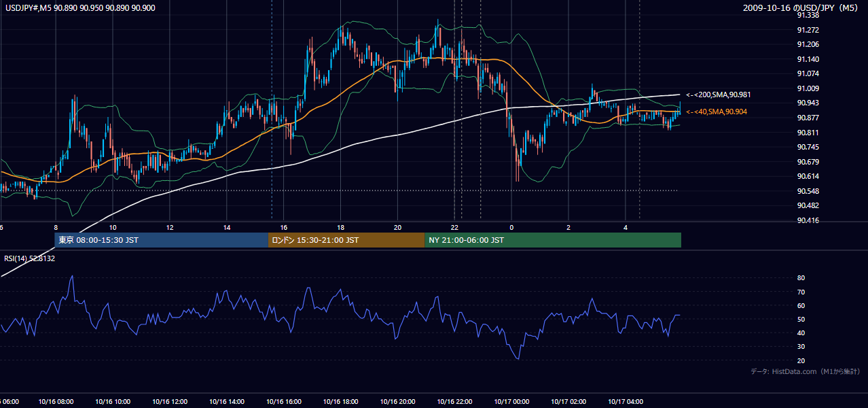This screenshot has height=408, width=868.
Task: Click the RSI axis 20 level label
Action: tap(801, 360)
